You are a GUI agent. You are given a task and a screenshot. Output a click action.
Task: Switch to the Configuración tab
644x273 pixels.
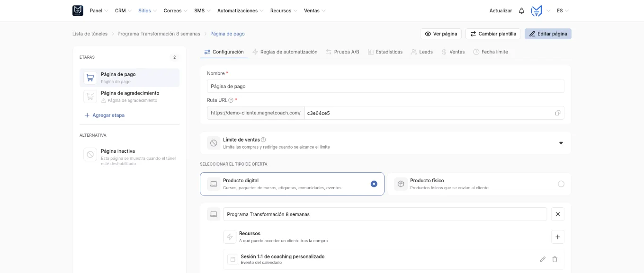[224, 52]
